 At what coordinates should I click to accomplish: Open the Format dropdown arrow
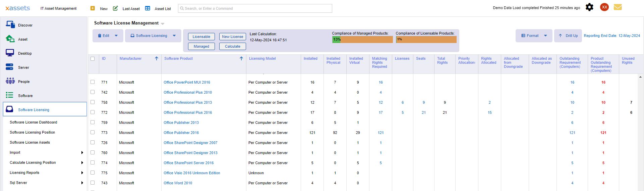point(545,36)
